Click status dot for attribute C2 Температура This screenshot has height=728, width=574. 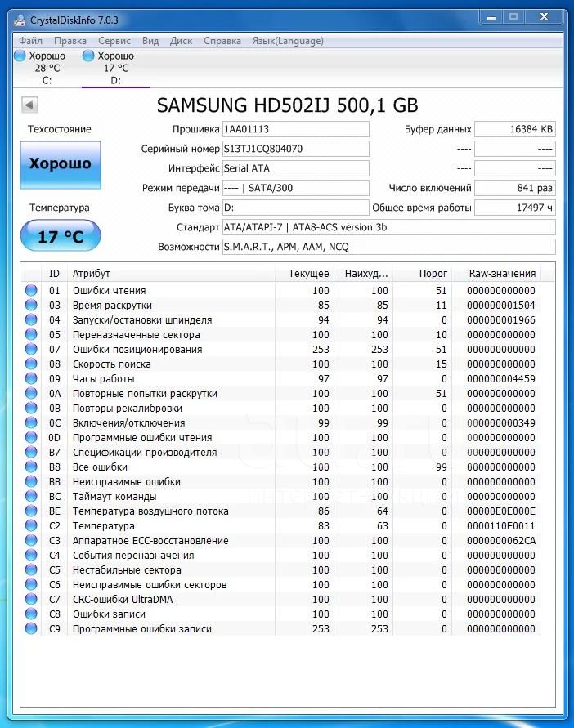pyautogui.click(x=31, y=525)
